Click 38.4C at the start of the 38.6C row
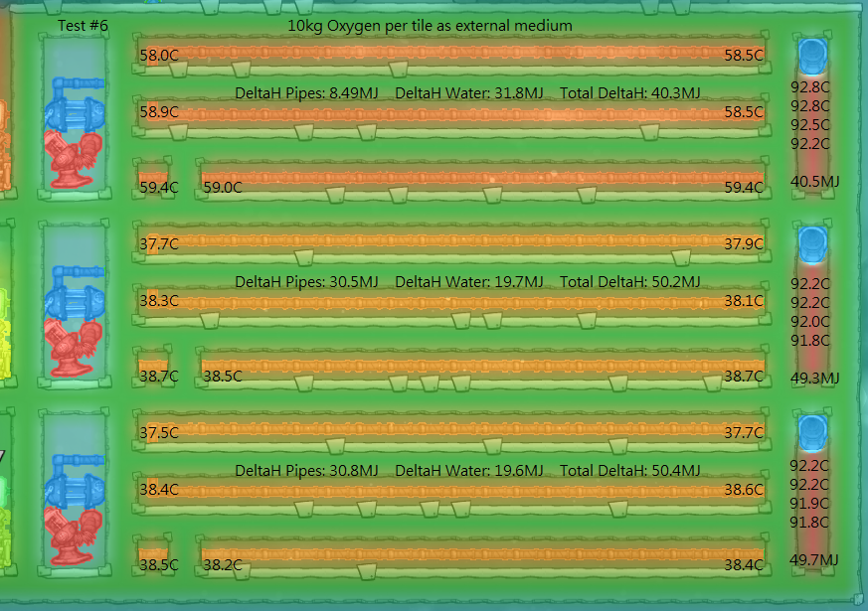868x611 pixels. [159, 490]
